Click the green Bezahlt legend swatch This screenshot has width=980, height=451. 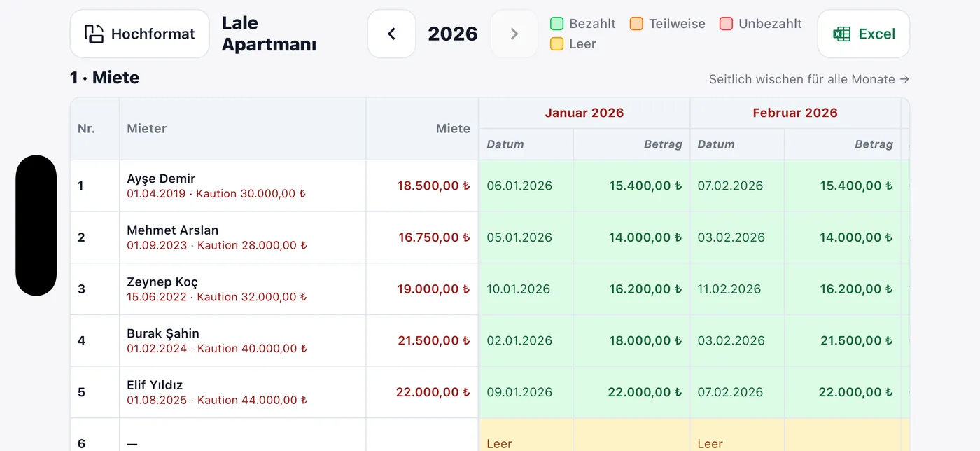557,24
